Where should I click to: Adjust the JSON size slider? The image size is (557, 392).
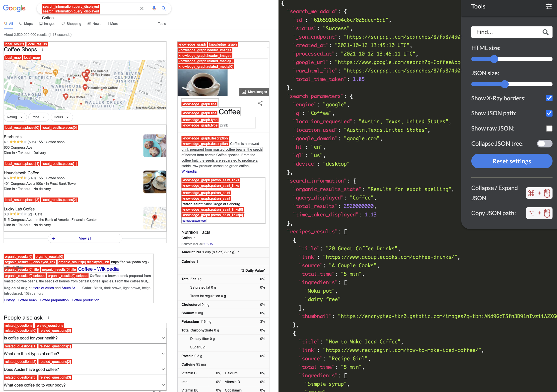505,84
